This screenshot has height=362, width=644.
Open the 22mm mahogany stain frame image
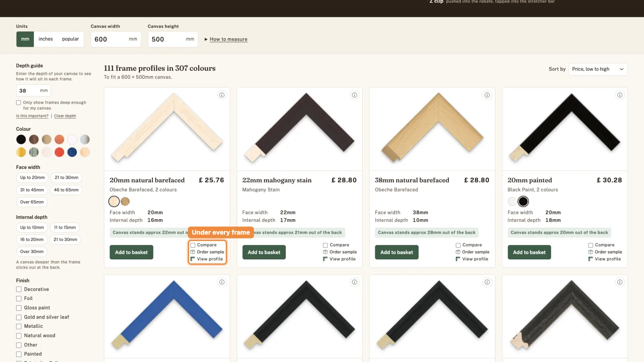coord(299,129)
